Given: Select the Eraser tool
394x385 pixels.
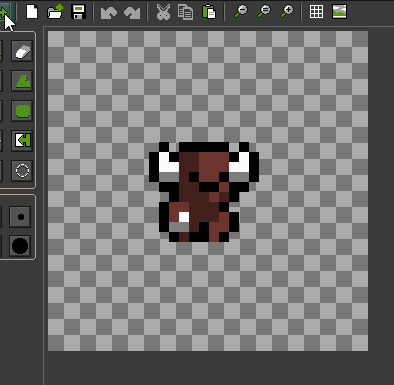Looking at the screenshot, I should [x=22, y=51].
